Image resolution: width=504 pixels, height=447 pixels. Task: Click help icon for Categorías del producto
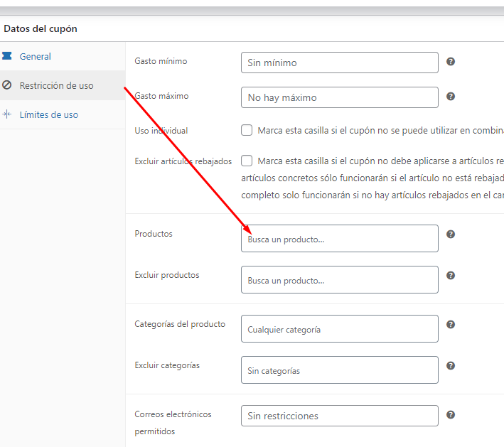pos(451,325)
